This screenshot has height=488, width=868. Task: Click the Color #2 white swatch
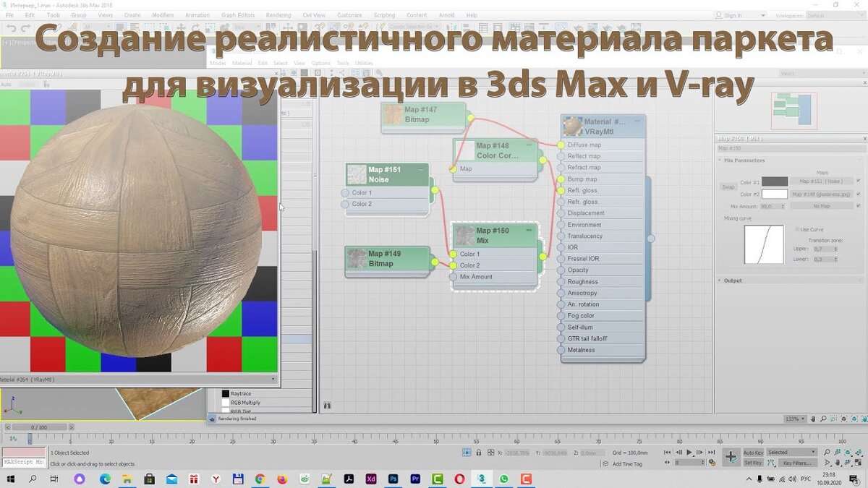point(775,194)
